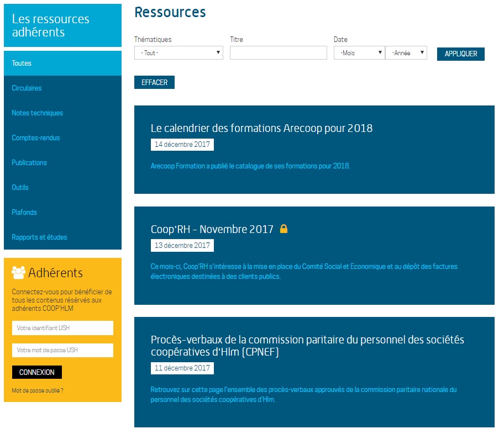The height and width of the screenshot is (434, 504).
Task: Open the Procès-verbaux CPNEF article title
Action: tap(307, 346)
